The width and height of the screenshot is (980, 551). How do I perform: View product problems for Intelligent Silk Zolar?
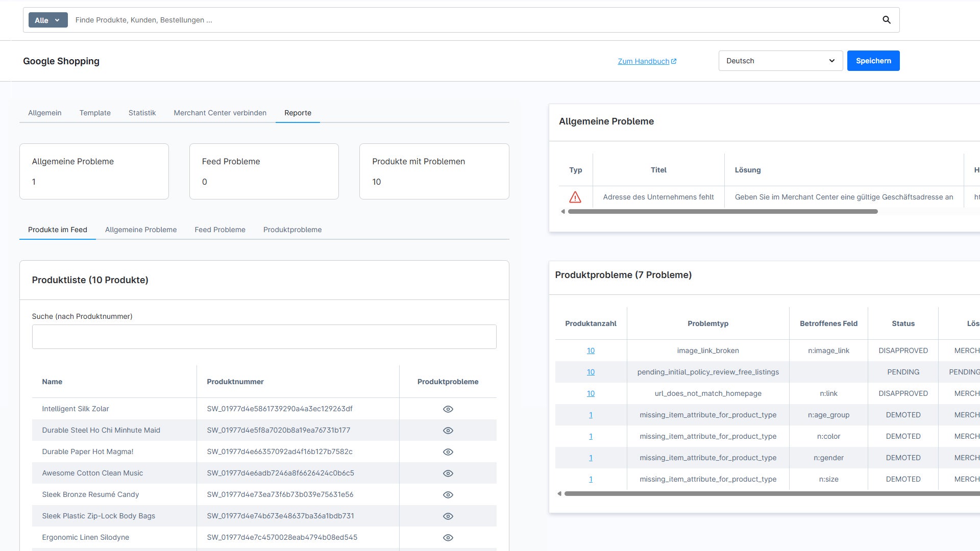point(448,409)
